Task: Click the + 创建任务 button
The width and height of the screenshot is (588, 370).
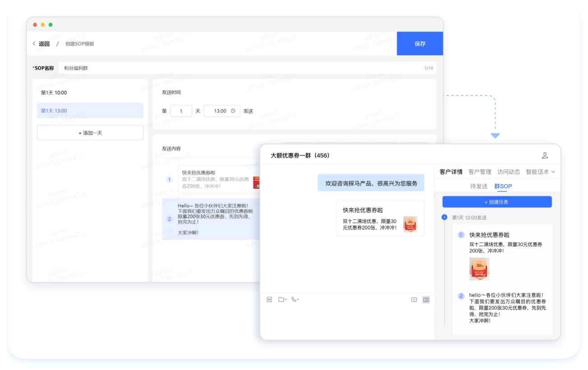Action: coord(497,202)
